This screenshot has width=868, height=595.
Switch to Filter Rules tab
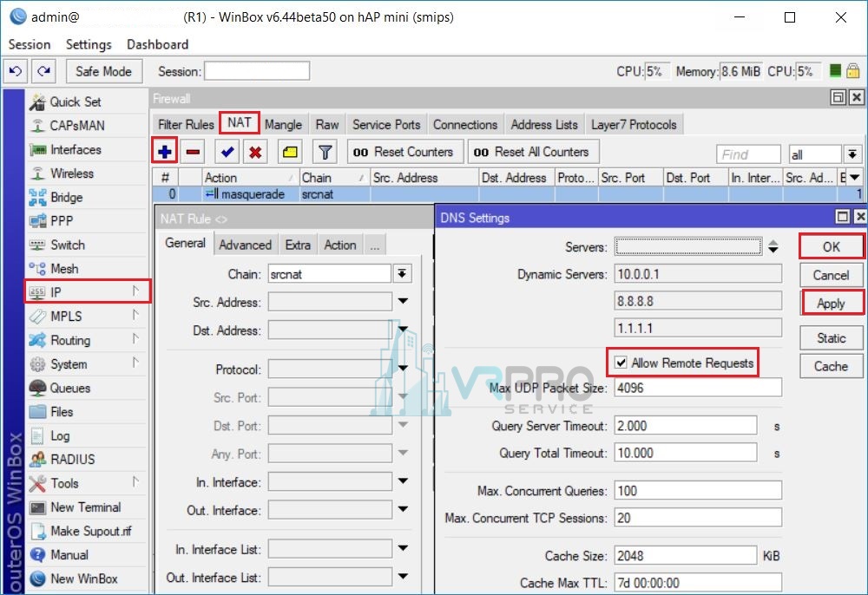coord(186,124)
